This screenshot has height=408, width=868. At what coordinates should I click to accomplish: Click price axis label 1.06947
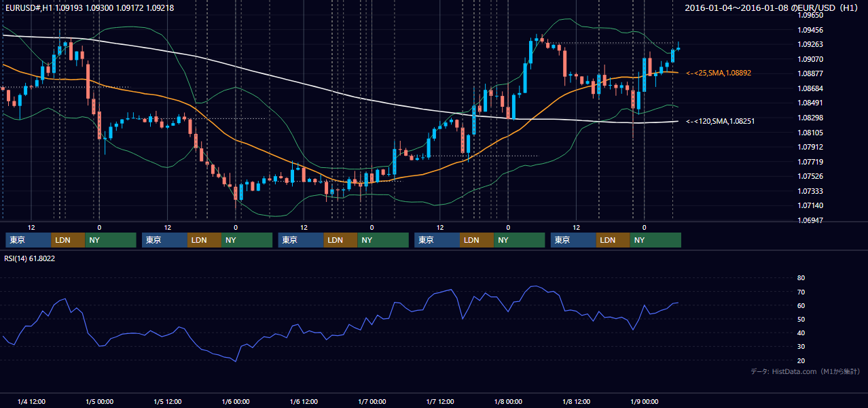point(810,221)
